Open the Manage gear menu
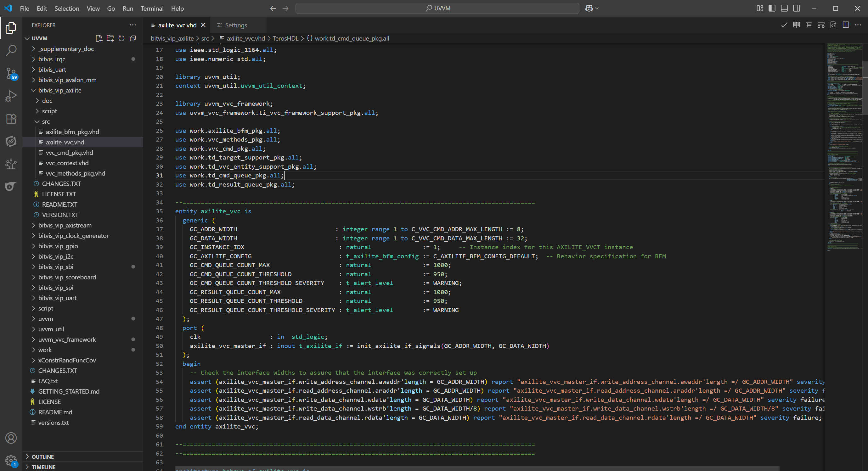The image size is (868, 471). (11, 460)
